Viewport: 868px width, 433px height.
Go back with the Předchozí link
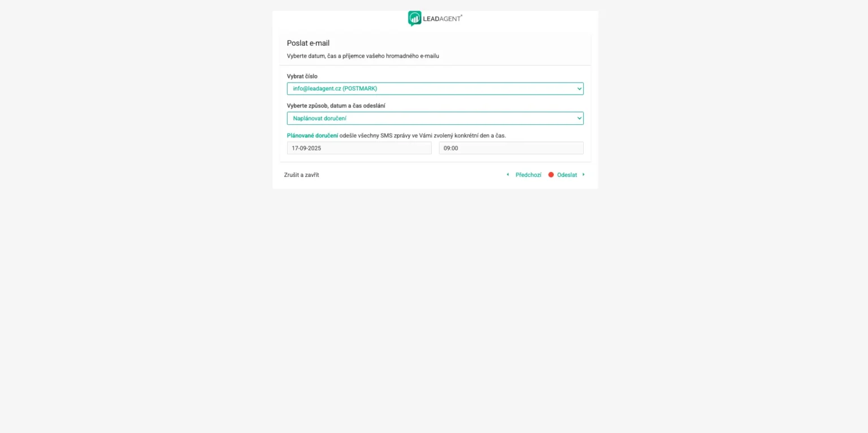click(x=528, y=175)
